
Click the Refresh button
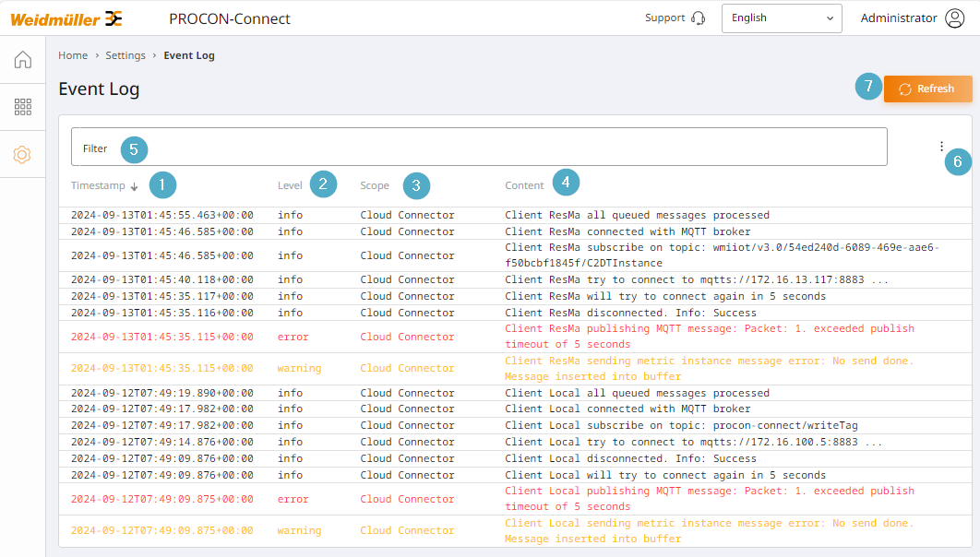tap(927, 89)
